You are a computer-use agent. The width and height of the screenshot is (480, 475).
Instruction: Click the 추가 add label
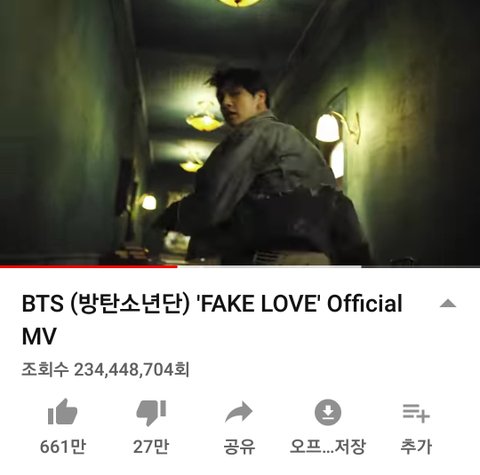[416, 447]
